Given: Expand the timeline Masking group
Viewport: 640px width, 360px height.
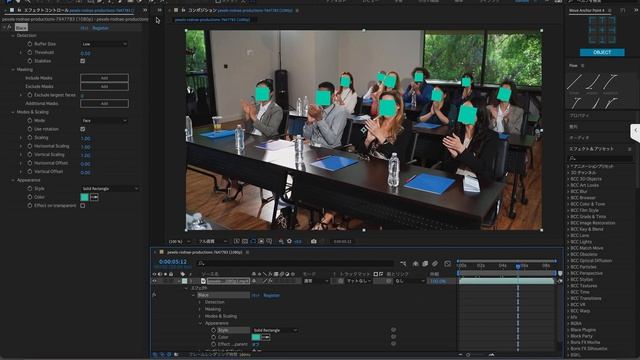Looking at the screenshot, I should click(200, 309).
